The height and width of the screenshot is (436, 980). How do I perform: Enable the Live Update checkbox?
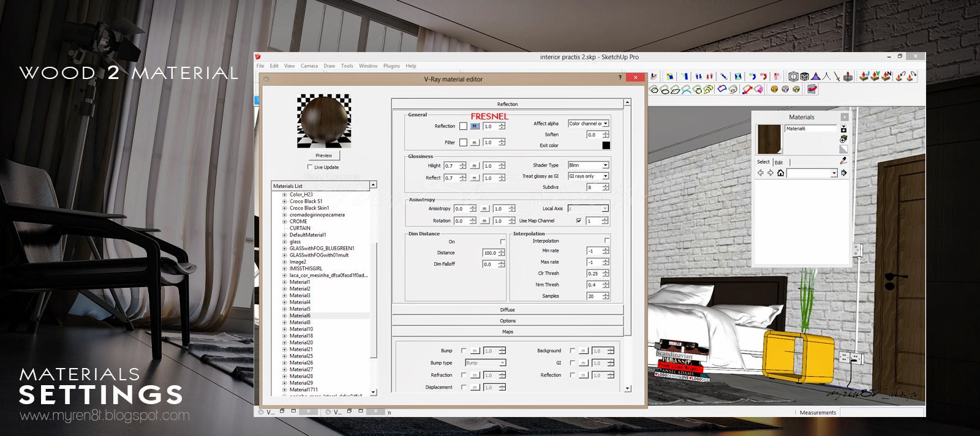click(310, 167)
